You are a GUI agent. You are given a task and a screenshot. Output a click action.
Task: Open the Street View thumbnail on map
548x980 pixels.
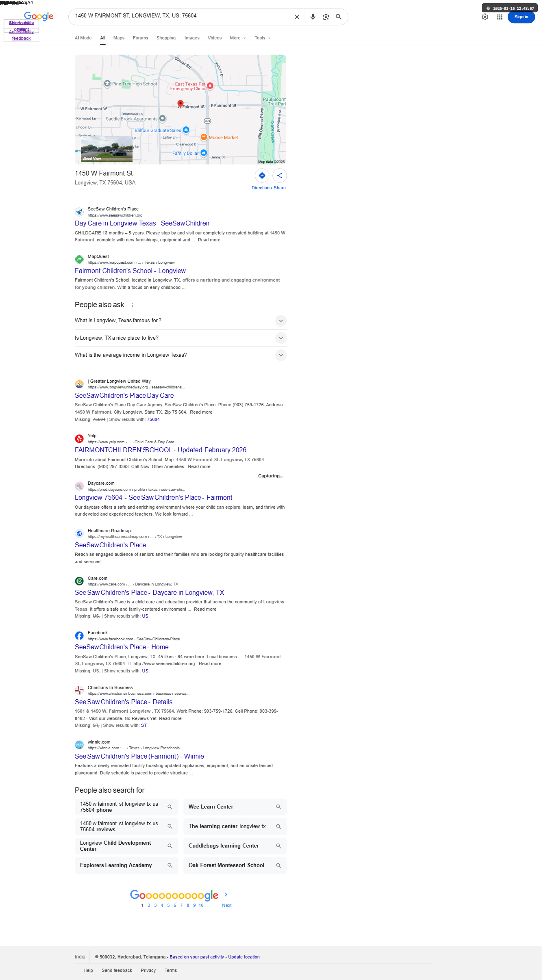[x=107, y=149]
